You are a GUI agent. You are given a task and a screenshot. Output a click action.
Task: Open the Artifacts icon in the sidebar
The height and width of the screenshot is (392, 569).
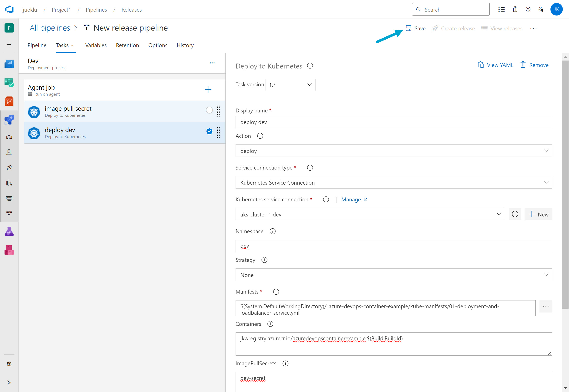(x=9, y=250)
